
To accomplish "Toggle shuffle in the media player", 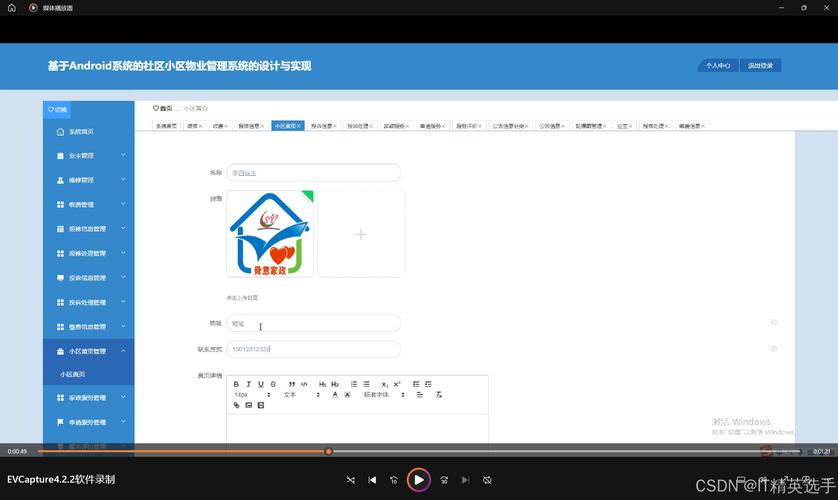I will (x=351, y=480).
